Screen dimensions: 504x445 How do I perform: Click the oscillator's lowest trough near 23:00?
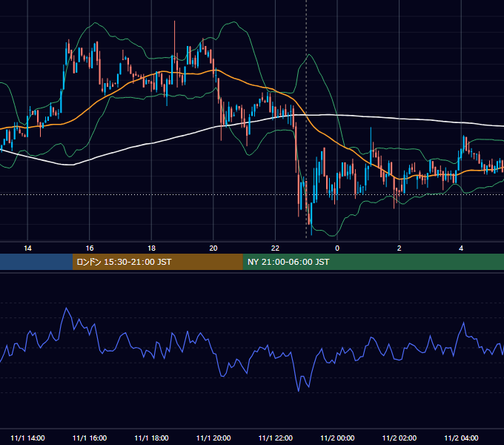click(299, 390)
